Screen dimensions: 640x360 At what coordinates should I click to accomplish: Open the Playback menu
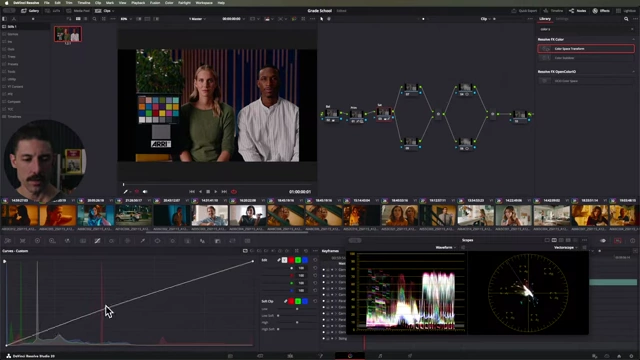(138, 3)
